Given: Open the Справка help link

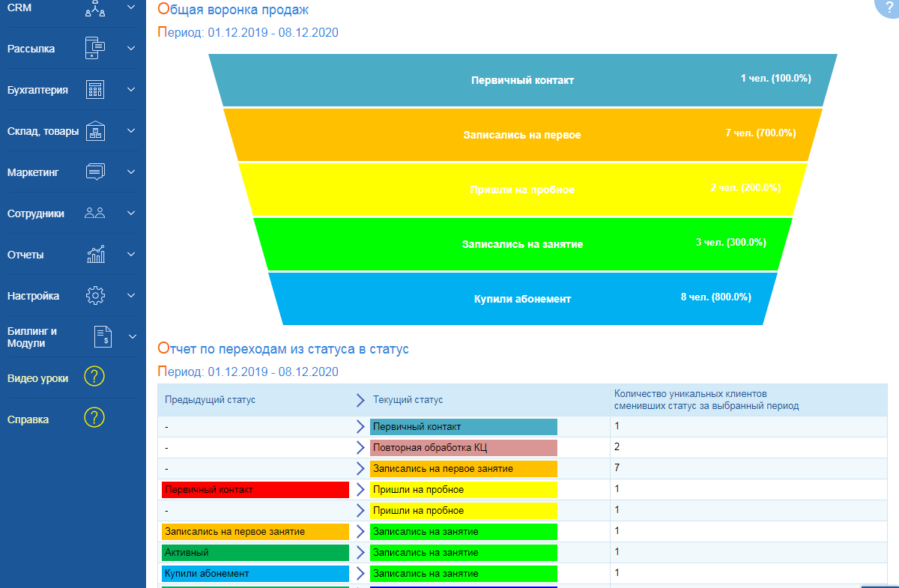Looking at the screenshot, I should pos(28,419).
